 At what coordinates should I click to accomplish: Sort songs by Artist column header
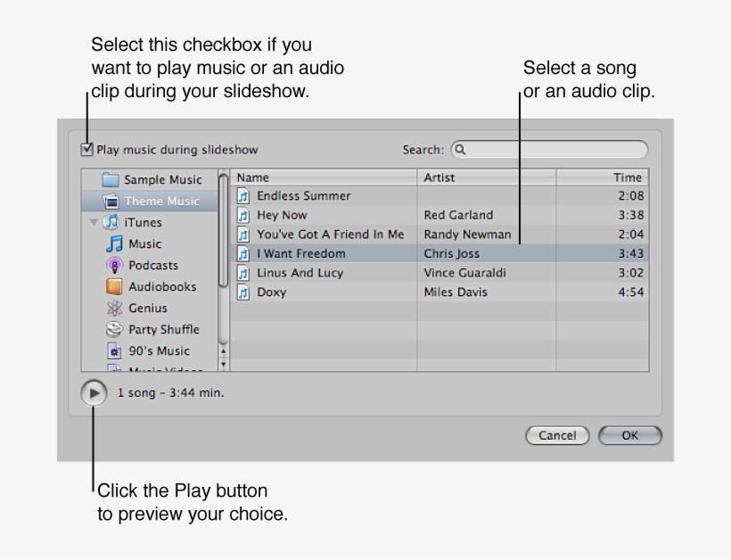click(x=486, y=177)
